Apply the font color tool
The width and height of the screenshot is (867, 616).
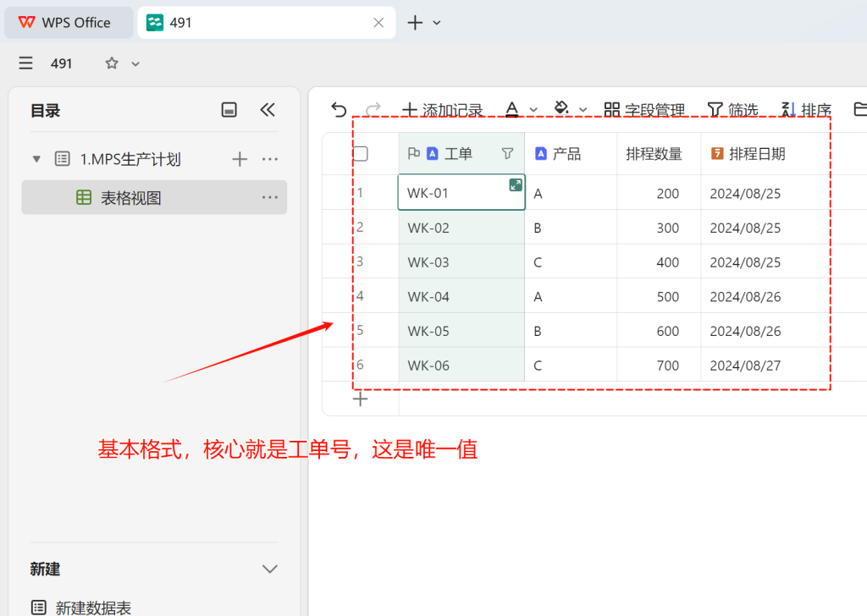click(512, 110)
